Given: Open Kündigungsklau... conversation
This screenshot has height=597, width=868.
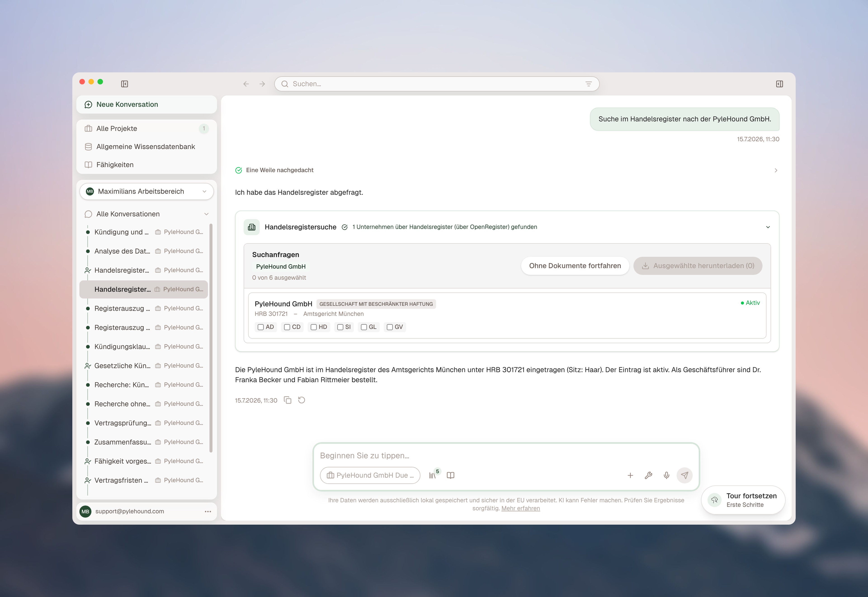Looking at the screenshot, I should (x=144, y=346).
